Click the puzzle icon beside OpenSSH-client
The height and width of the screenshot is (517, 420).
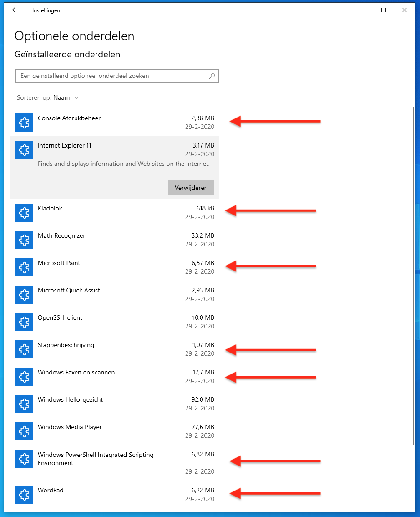(x=24, y=322)
